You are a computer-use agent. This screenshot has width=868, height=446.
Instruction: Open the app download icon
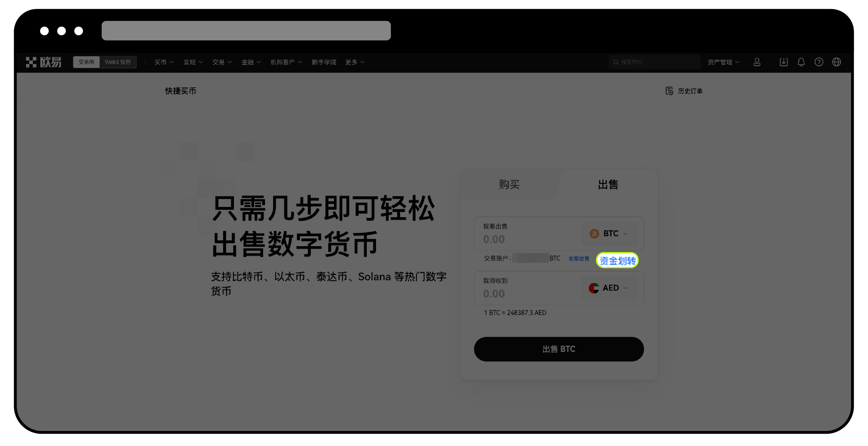tap(784, 62)
